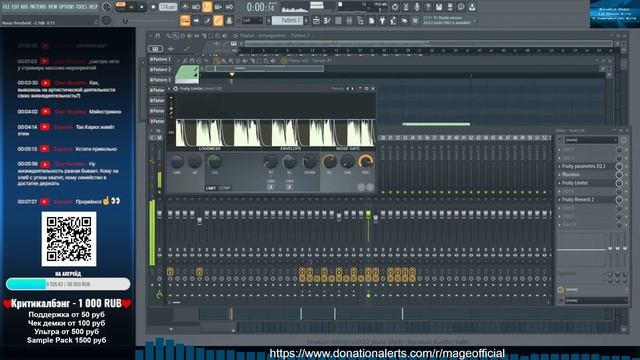The image size is (640, 360).
Task: Select Pattern 1 in the pattern list
Action: click(x=160, y=60)
